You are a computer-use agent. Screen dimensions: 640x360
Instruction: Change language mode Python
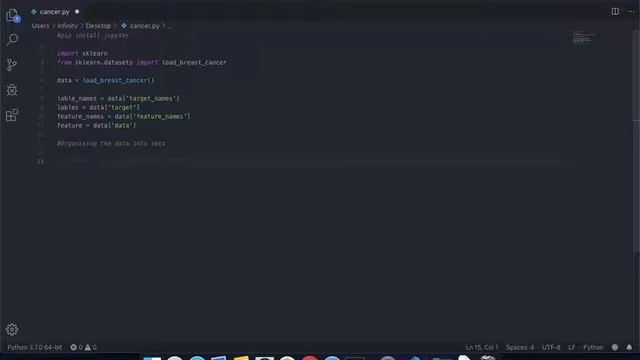click(593, 347)
